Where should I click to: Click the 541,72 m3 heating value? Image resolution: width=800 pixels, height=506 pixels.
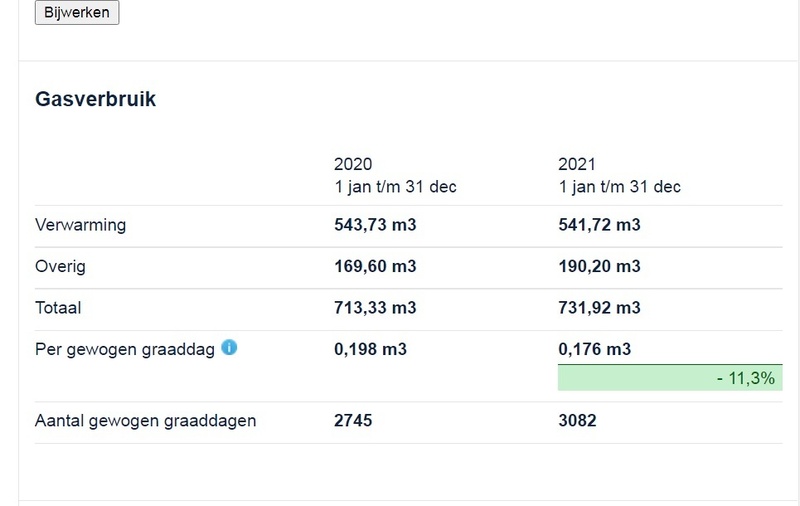(x=599, y=225)
